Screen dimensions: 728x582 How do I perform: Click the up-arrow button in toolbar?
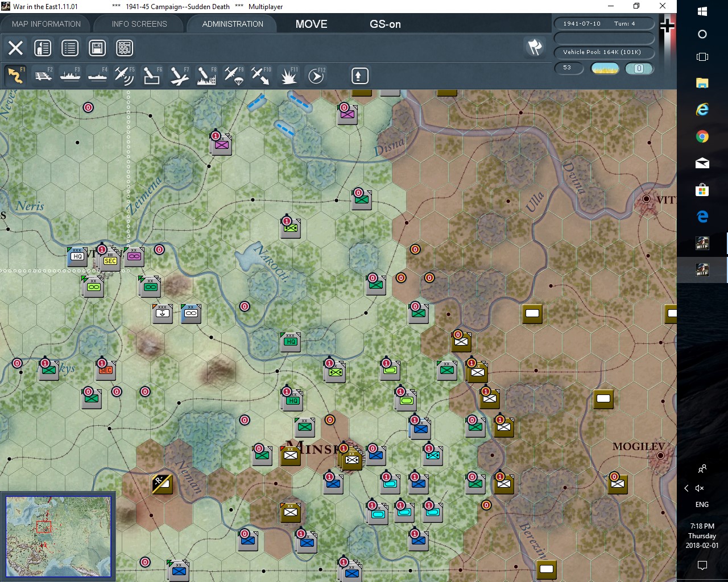click(359, 76)
